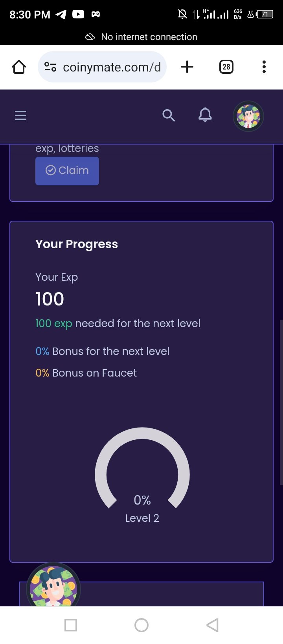Tap the Your Progress heading

pos(77,244)
